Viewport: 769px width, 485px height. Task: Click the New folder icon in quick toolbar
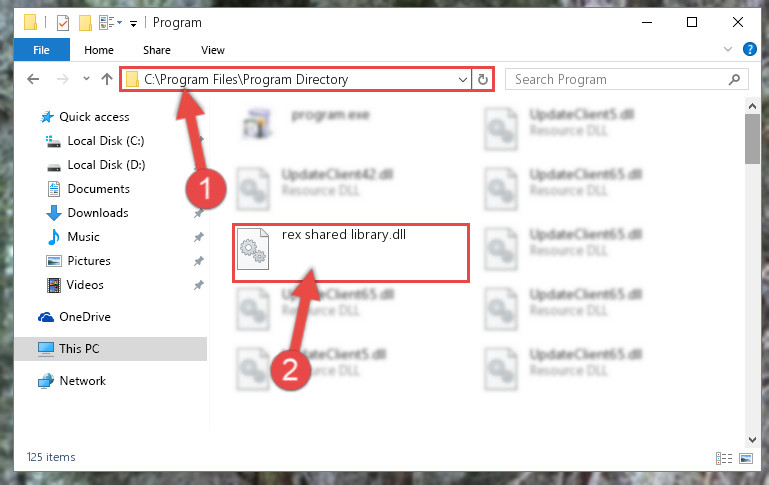pos(85,23)
